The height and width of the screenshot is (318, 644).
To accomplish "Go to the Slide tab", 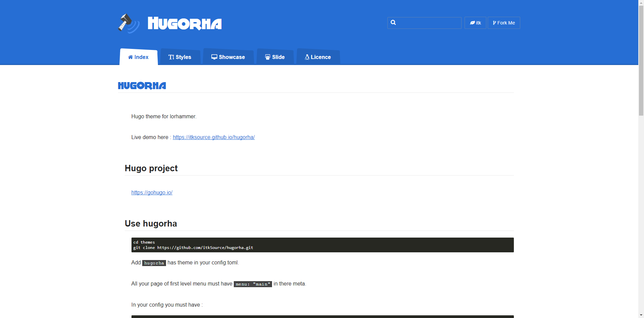I will point(275,57).
